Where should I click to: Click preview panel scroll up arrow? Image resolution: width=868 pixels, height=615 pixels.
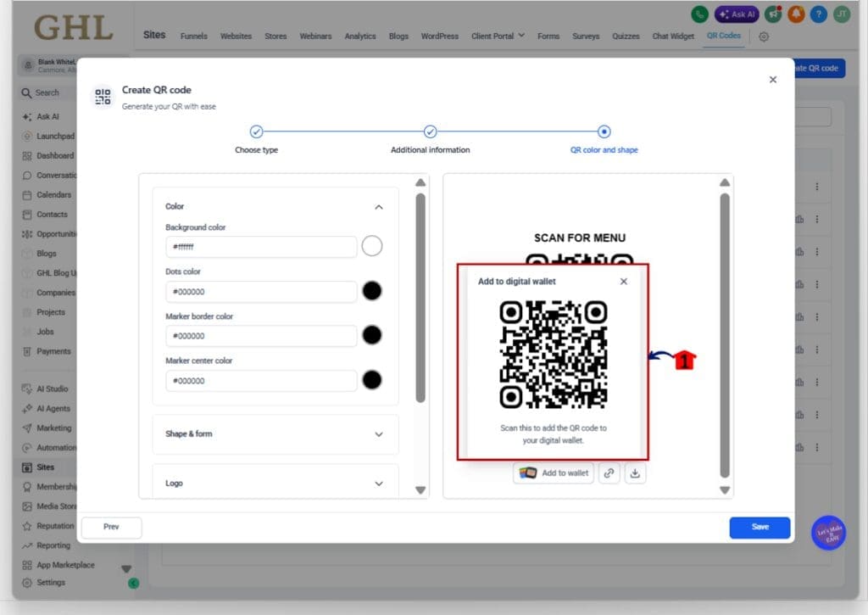click(725, 183)
